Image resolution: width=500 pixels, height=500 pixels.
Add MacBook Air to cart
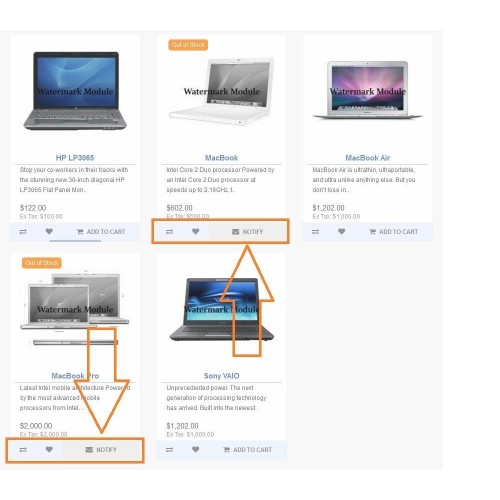393,232
